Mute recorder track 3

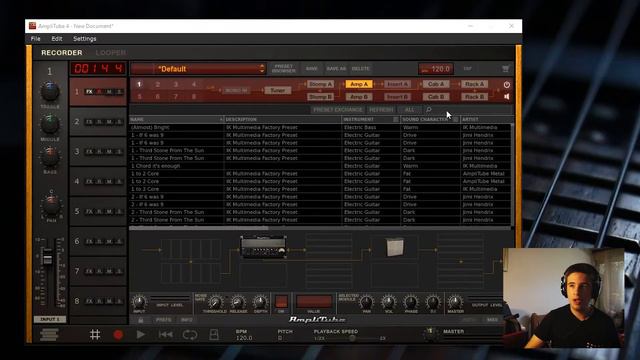[109, 152]
